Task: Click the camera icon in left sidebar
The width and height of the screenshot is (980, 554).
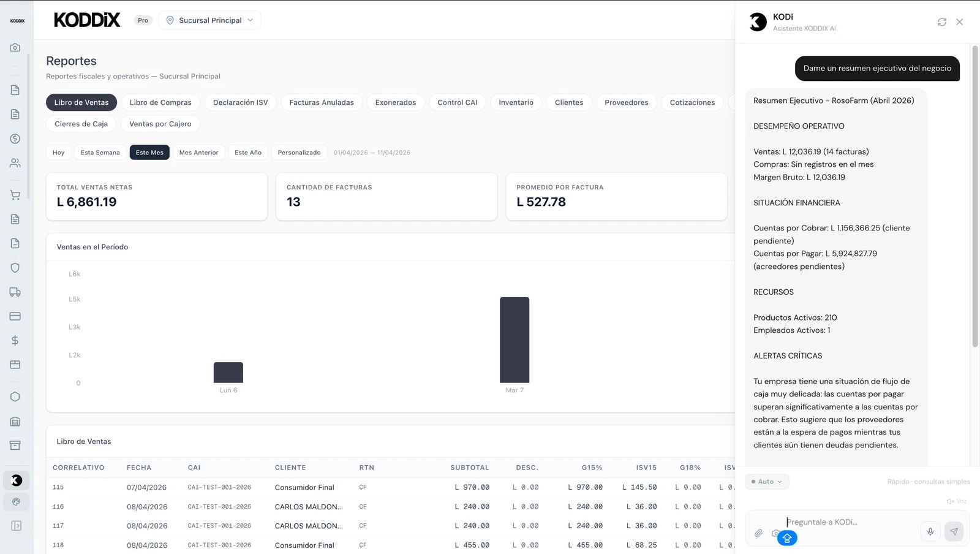Action: click(15, 48)
